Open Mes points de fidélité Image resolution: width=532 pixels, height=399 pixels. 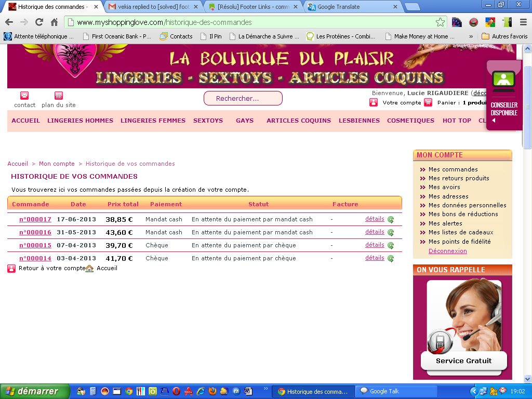(x=459, y=242)
